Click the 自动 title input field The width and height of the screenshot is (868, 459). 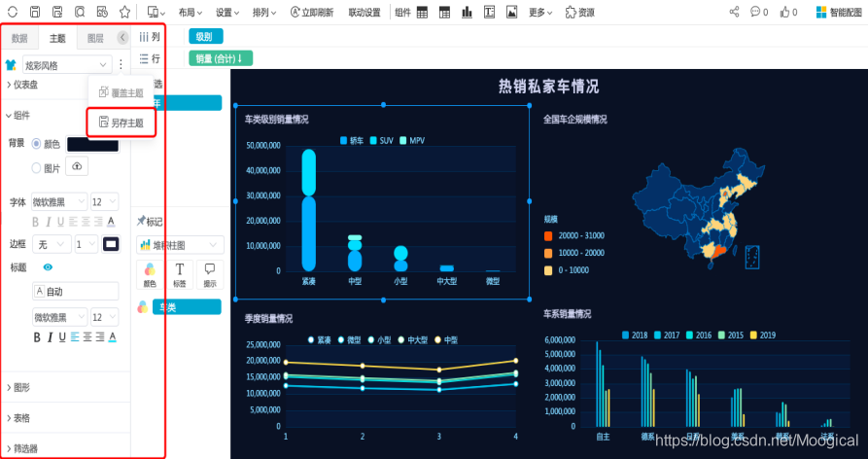tap(76, 291)
